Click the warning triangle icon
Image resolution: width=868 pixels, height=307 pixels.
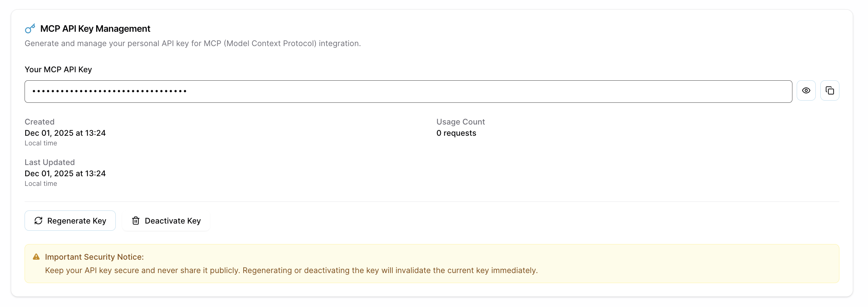pos(36,257)
